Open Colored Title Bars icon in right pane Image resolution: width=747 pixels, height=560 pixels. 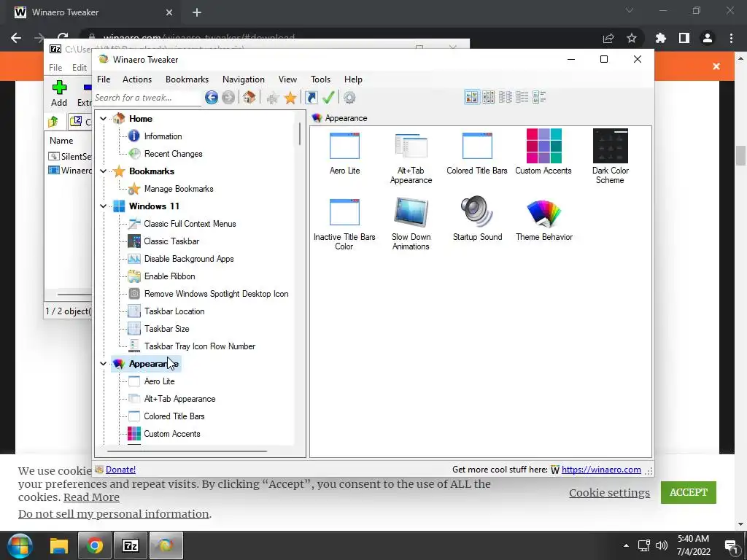477,146
